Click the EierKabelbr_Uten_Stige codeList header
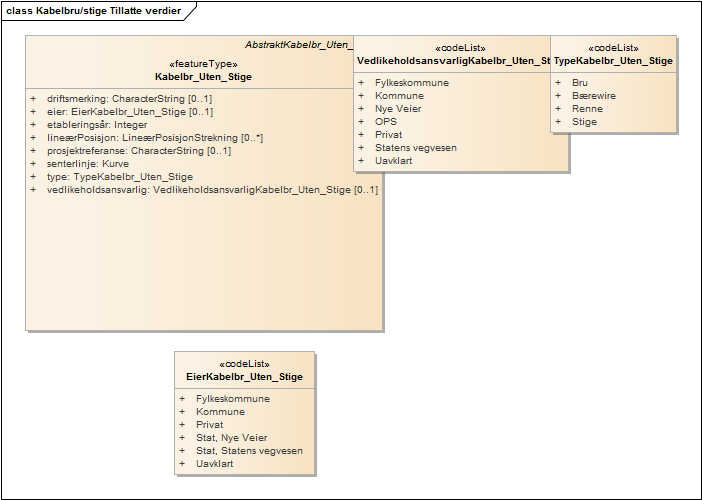Image resolution: width=702 pixels, height=500 pixels. click(x=244, y=377)
